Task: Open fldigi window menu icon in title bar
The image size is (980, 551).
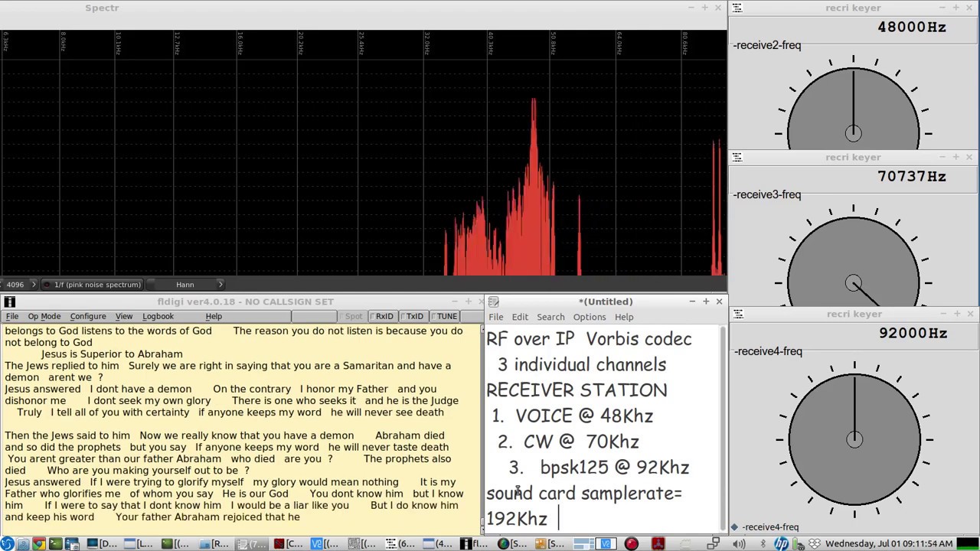Action: [x=9, y=302]
